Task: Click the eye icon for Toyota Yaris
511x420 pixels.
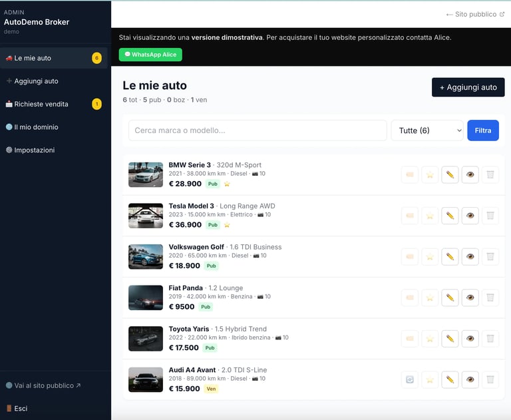Action: click(470, 339)
